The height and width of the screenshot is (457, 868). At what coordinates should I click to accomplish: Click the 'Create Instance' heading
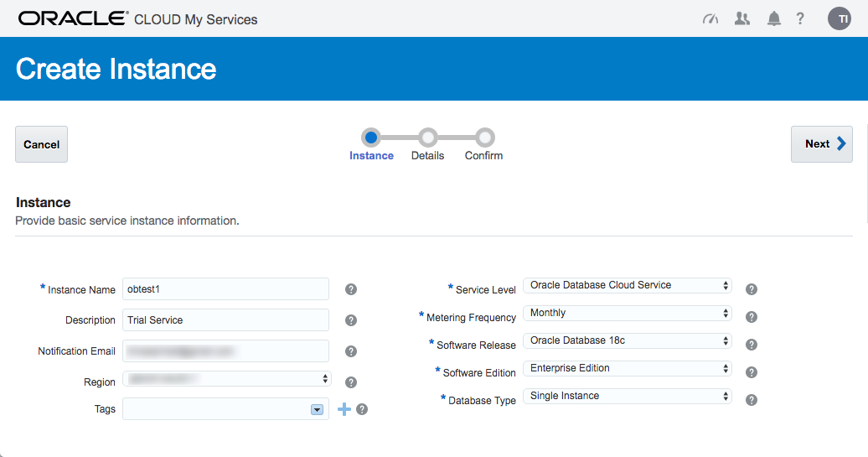[116, 69]
